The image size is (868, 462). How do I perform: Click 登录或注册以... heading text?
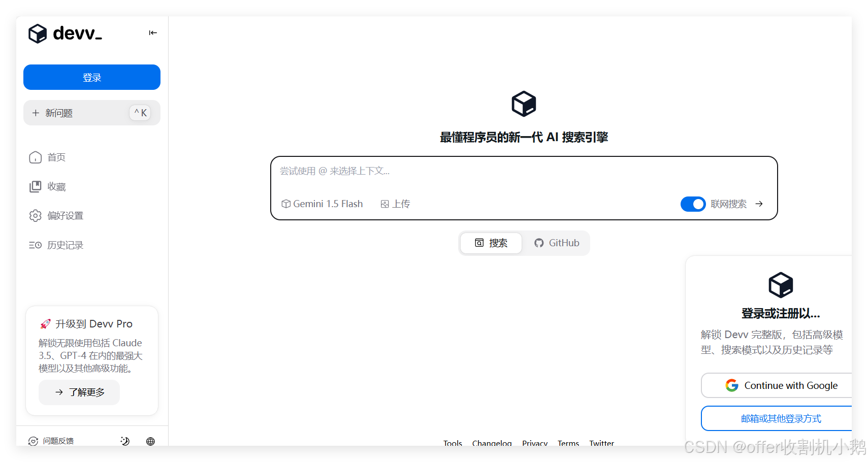click(x=781, y=314)
